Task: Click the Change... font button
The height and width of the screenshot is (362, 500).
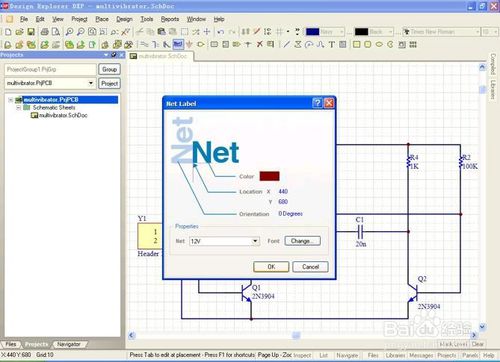Action: click(x=303, y=241)
